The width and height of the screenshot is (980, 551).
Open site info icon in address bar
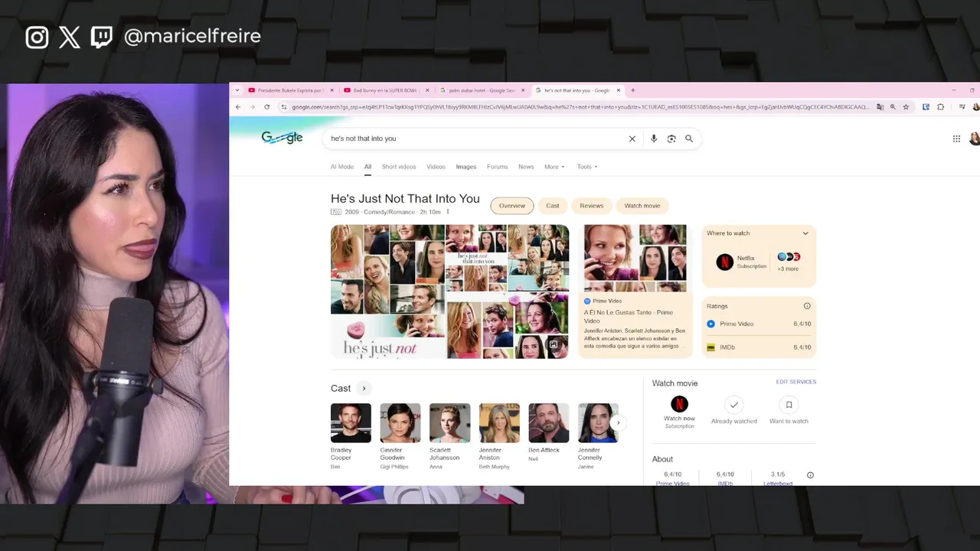coord(284,107)
